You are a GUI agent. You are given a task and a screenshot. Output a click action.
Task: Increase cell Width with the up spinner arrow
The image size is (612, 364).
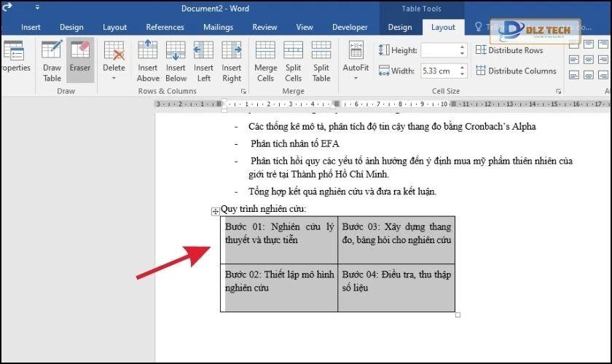462,68
